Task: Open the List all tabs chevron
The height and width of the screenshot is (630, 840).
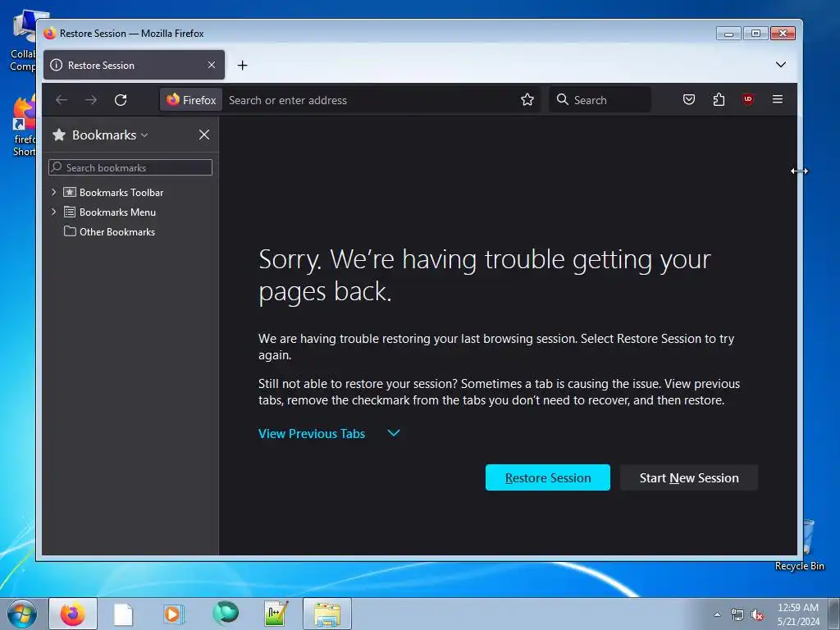Action: 781,65
